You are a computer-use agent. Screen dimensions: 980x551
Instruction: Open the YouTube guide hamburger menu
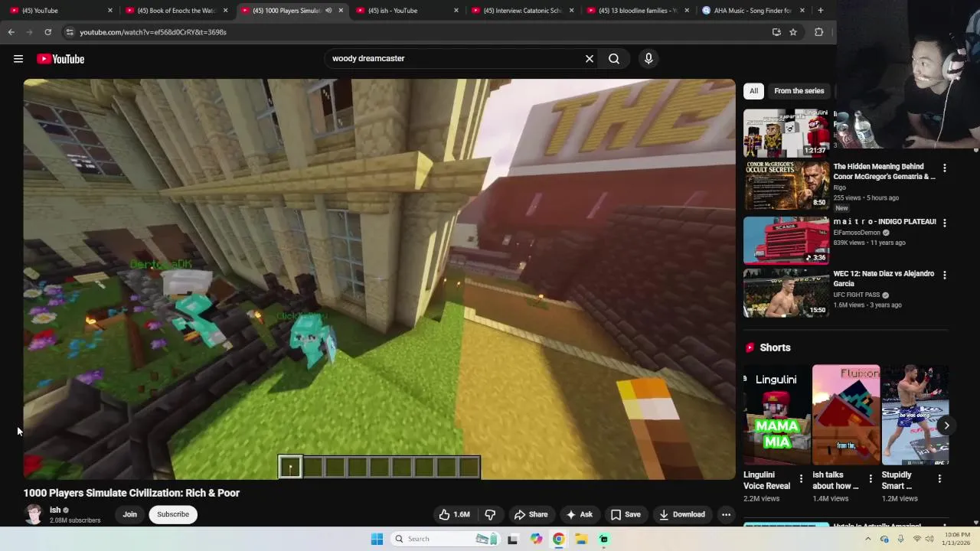(18, 59)
